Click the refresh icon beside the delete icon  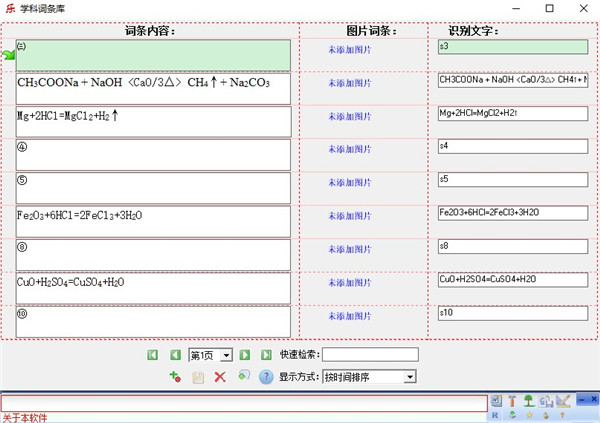click(243, 376)
